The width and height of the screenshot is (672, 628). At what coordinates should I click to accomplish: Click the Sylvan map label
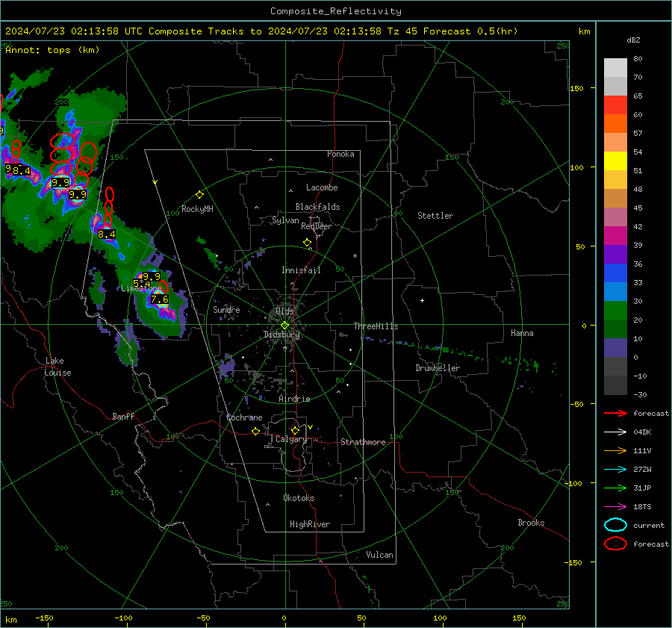coord(285,220)
